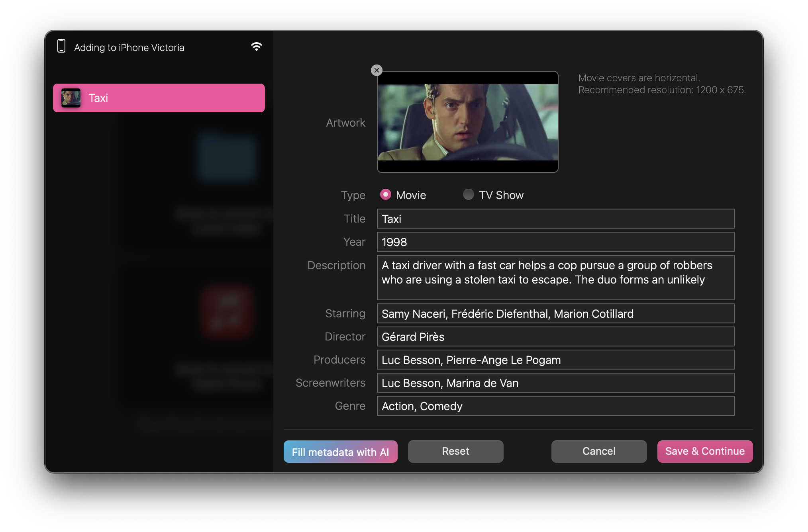This screenshot has width=808, height=532.
Task: Click Fill metadata with AI button
Action: (x=340, y=452)
